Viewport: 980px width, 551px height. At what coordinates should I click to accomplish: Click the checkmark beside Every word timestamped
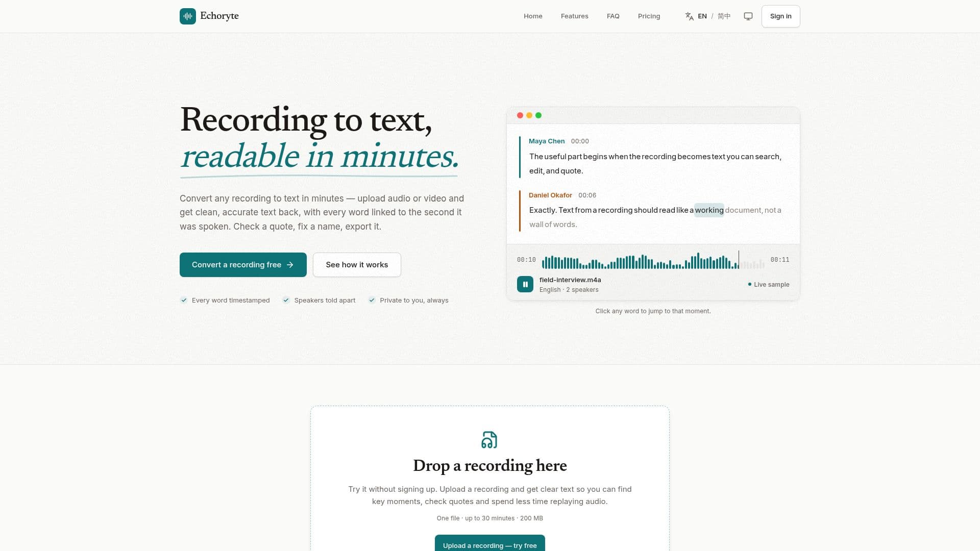tap(184, 300)
